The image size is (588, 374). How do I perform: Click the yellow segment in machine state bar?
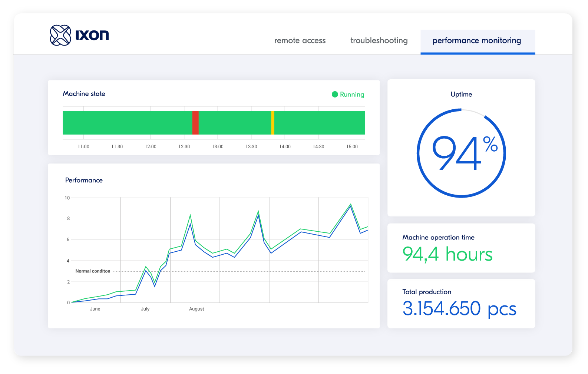pyautogui.click(x=272, y=123)
